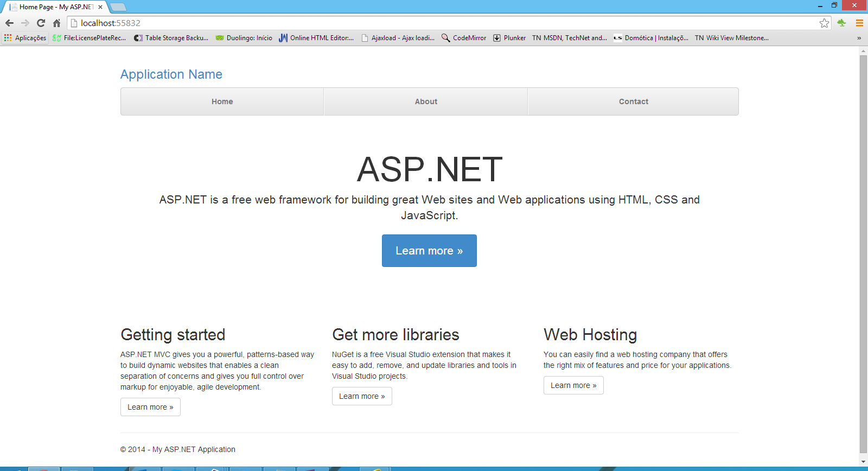Click Learn more under Getting started

tap(150, 407)
